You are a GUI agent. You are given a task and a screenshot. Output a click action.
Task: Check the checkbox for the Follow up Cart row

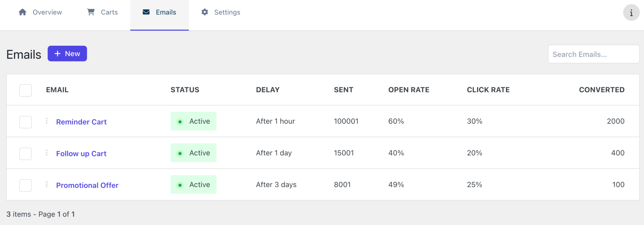point(25,153)
